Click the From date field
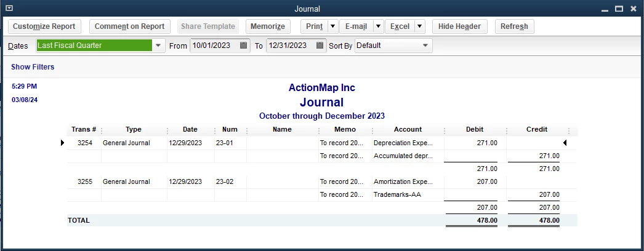Image resolution: width=644 pixels, height=251 pixels. click(214, 46)
